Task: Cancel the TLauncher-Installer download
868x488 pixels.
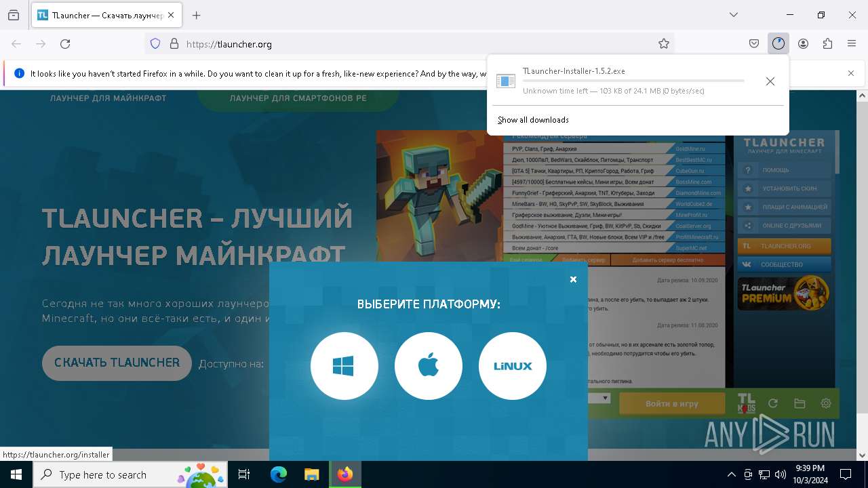Action: pyautogui.click(x=770, y=81)
